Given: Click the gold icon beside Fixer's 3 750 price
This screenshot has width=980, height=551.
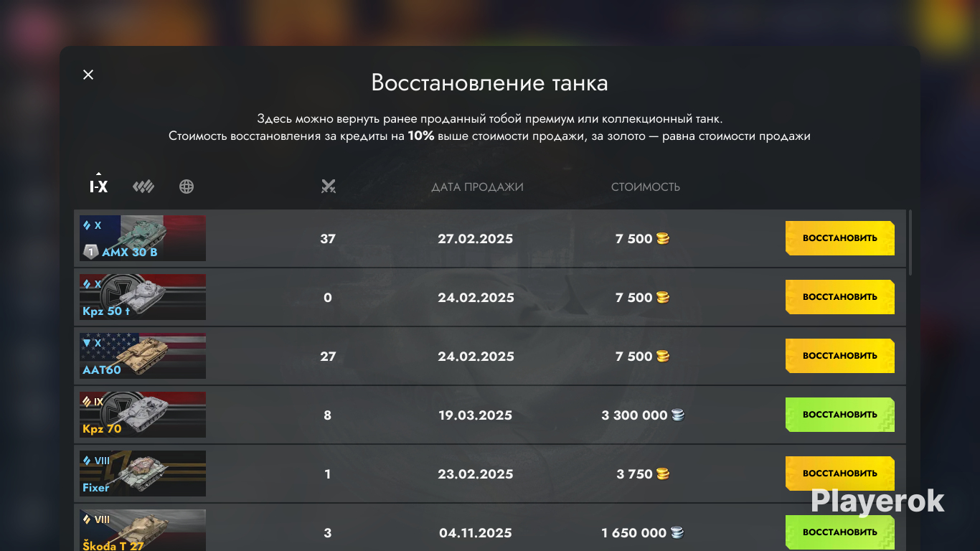Looking at the screenshot, I should click(x=663, y=474).
